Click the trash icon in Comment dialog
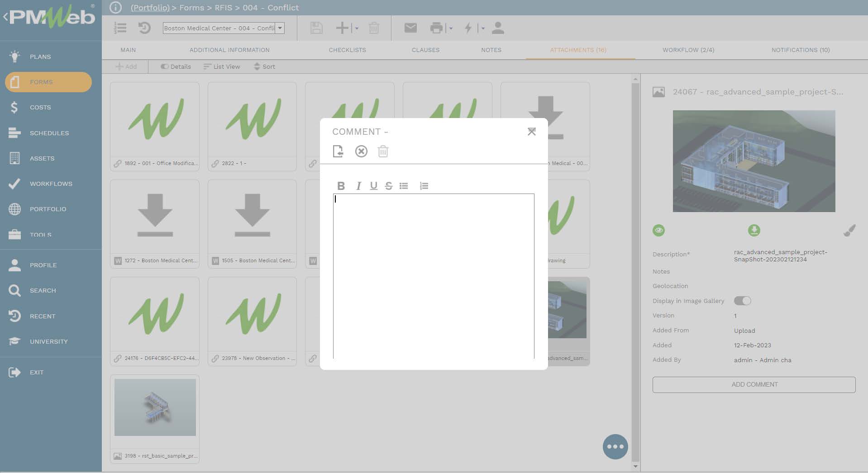The height and width of the screenshot is (473, 868). [x=383, y=151]
